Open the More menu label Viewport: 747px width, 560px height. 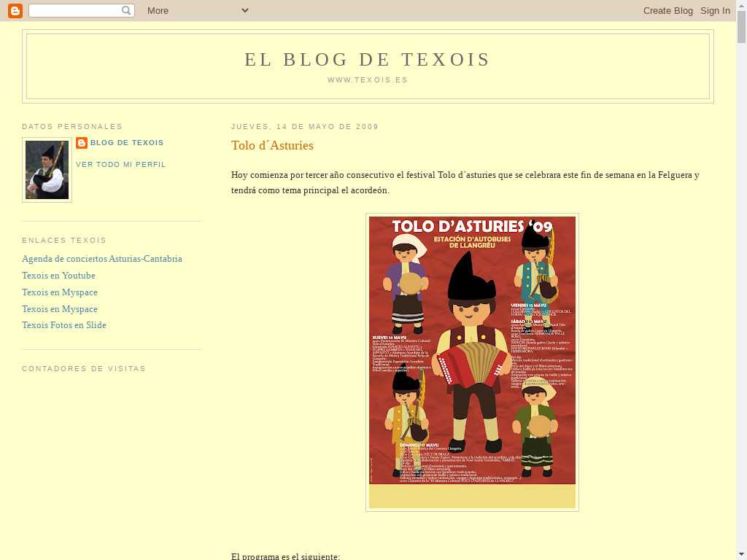pyautogui.click(x=158, y=10)
